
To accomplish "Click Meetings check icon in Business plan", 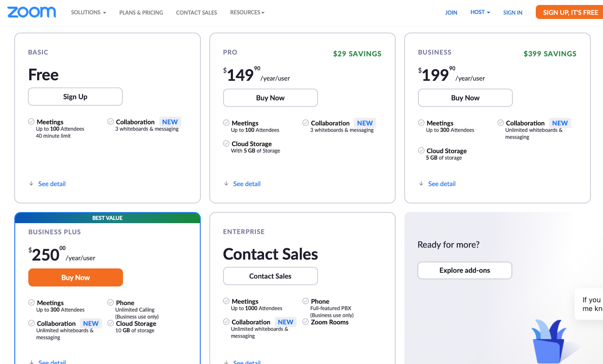I will pos(421,123).
